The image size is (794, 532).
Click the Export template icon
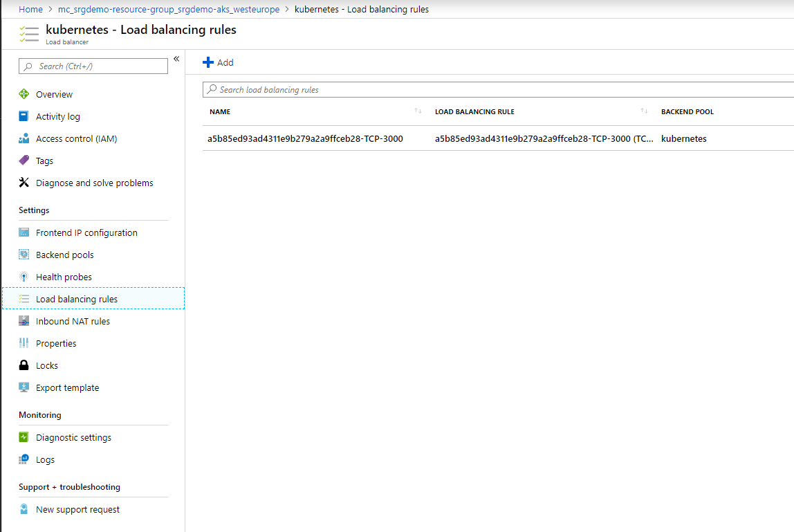click(x=24, y=387)
